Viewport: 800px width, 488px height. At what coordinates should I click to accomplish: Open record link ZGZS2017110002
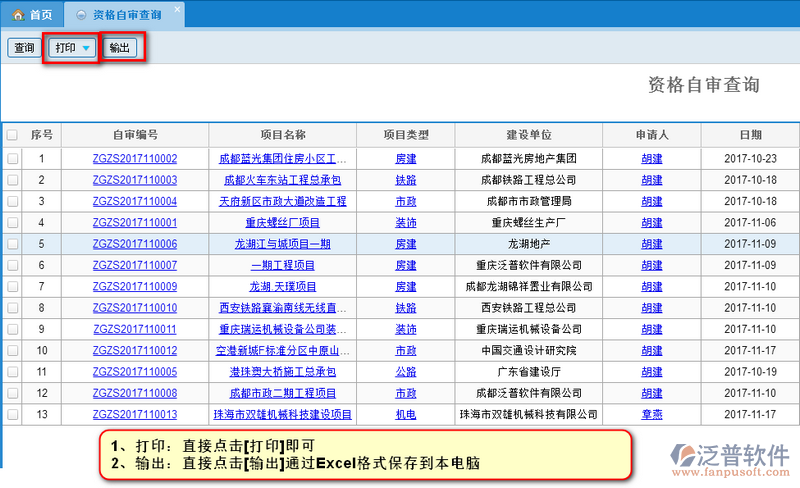coord(134,158)
